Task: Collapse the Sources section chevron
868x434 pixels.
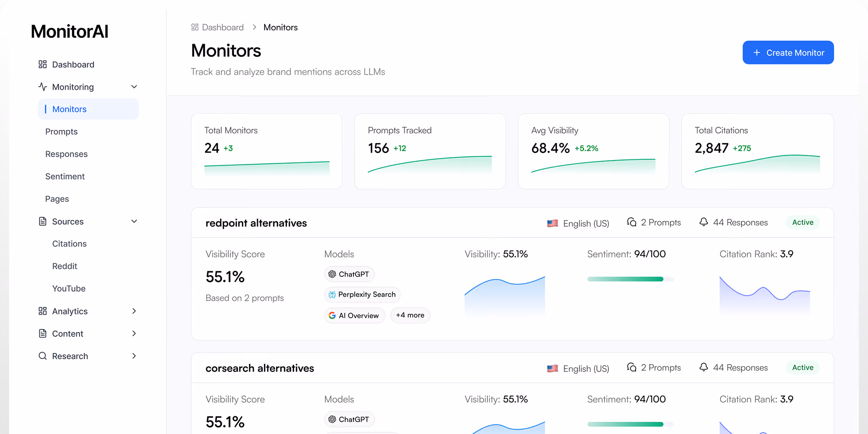Action: pyautogui.click(x=134, y=222)
